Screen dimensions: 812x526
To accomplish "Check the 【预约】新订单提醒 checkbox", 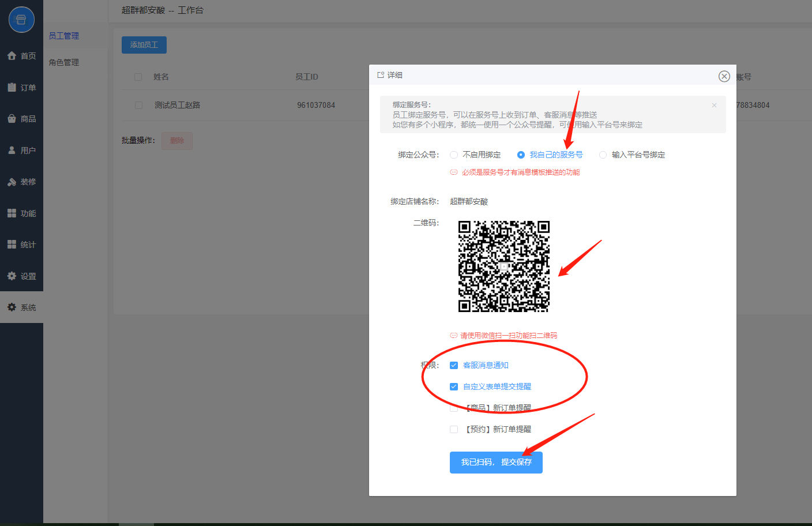I will [454, 429].
